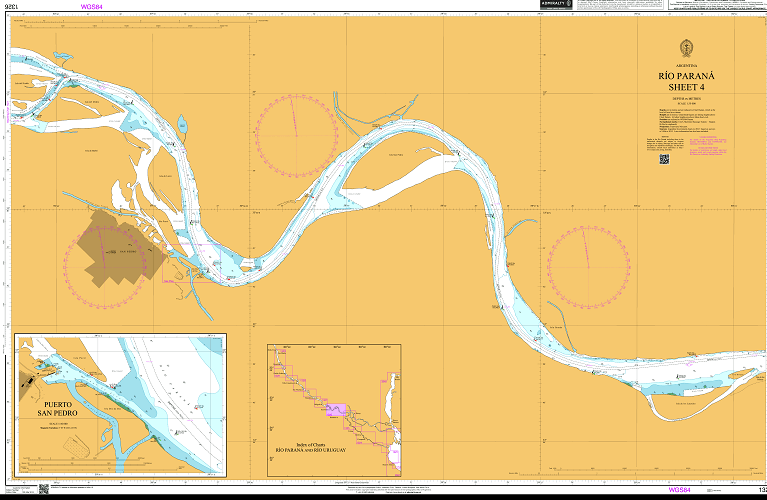Click the QR code in bottom-left margin
767x500 pixels.
click(x=44, y=489)
